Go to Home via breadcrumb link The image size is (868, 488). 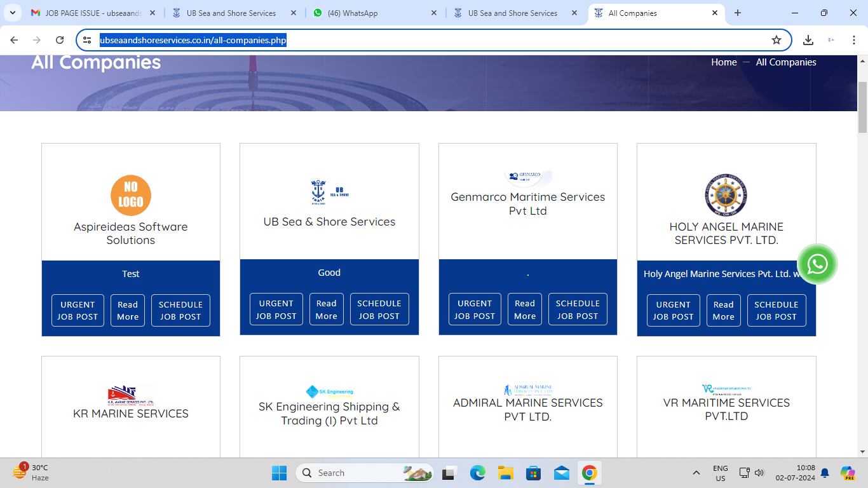point(724,62)
